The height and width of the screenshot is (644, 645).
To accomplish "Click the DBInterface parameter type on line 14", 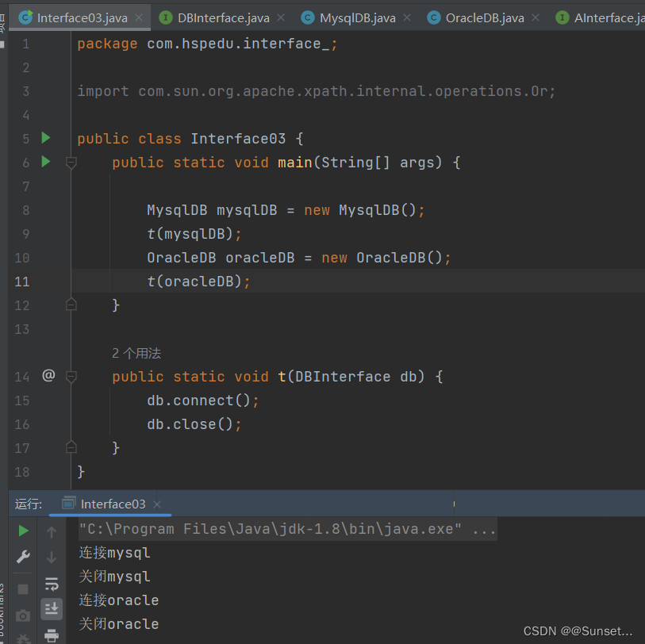I will click(343, 377).
